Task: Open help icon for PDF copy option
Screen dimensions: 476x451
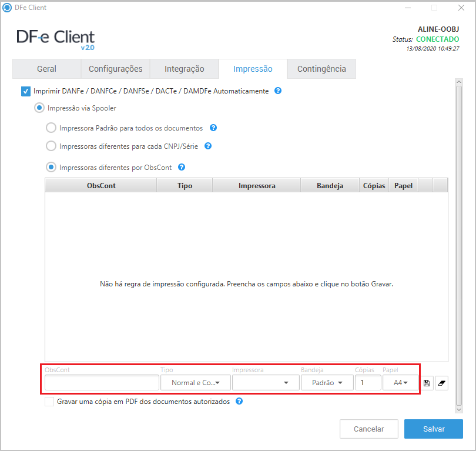Action: click(x=239, y=402)
